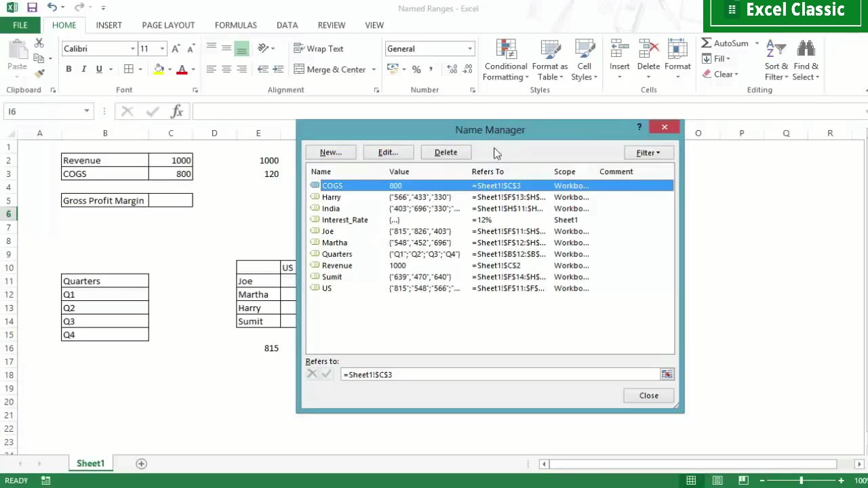This screenshot has height=488, width=868.
Task: Select the Sheet1 tab
Action: click(90, 464)
